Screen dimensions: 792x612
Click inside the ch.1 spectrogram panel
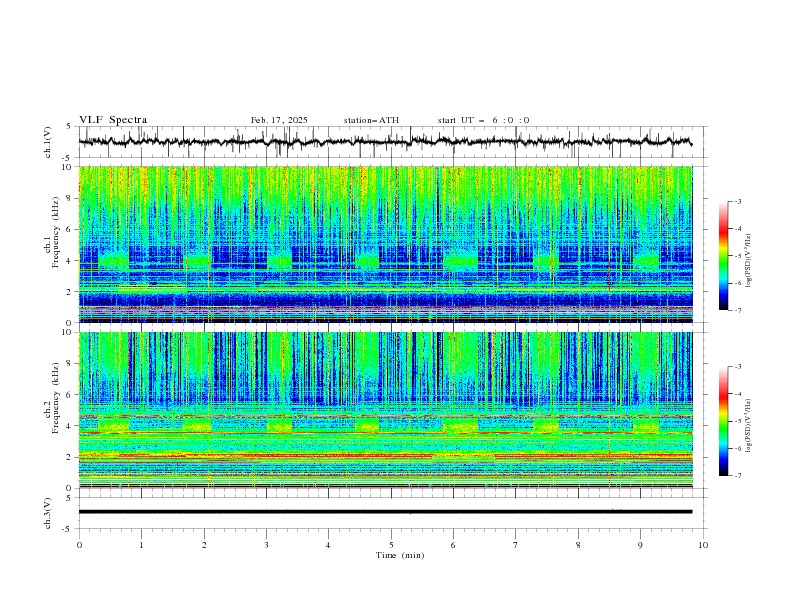point(385,244)
